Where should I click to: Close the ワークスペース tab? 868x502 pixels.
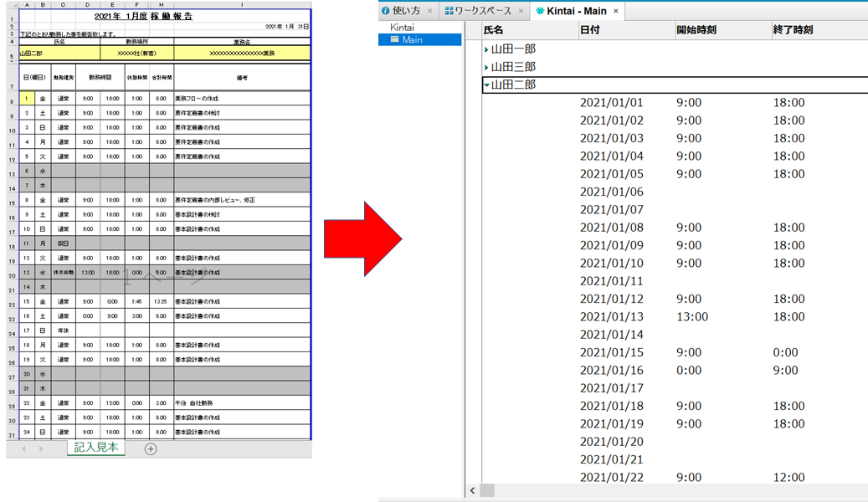521,11
